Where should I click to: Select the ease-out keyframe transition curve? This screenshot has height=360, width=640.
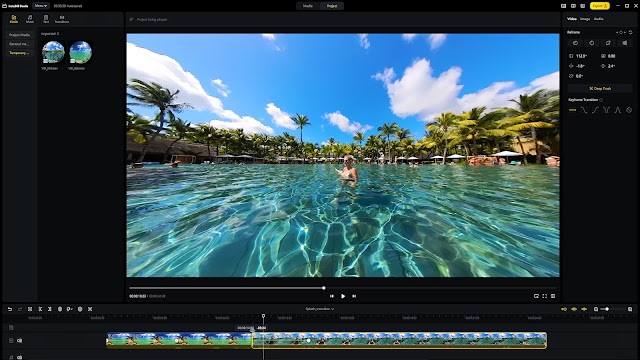click(584, 110)
